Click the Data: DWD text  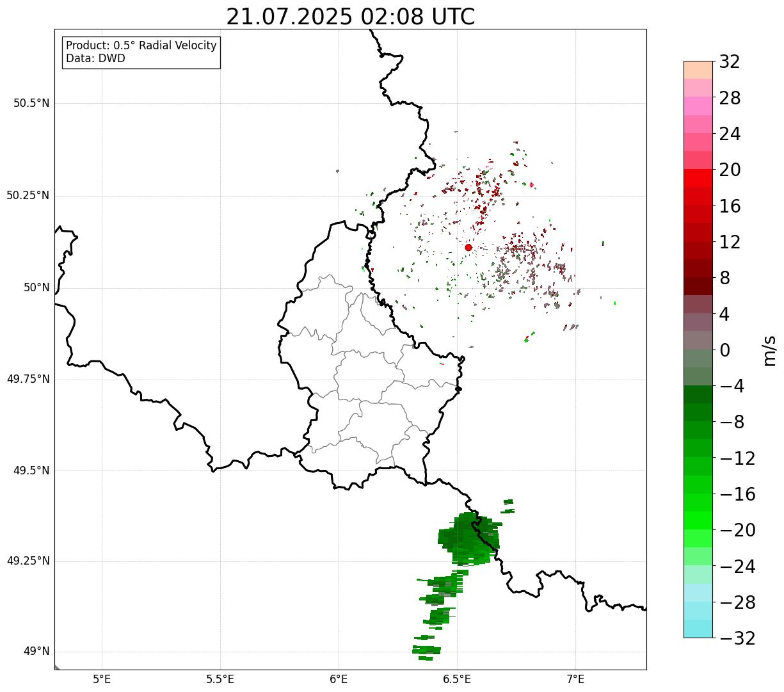click(x=96, y=58)
